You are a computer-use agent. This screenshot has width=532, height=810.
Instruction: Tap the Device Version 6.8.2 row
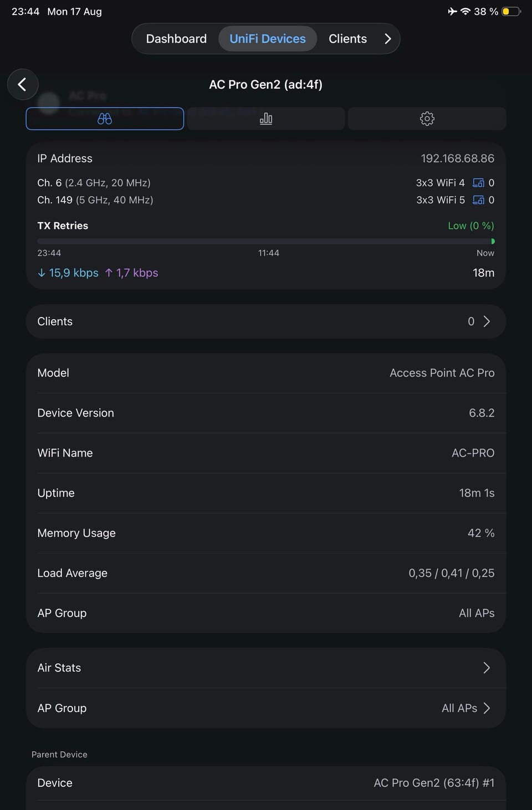[x=266, y=413]
